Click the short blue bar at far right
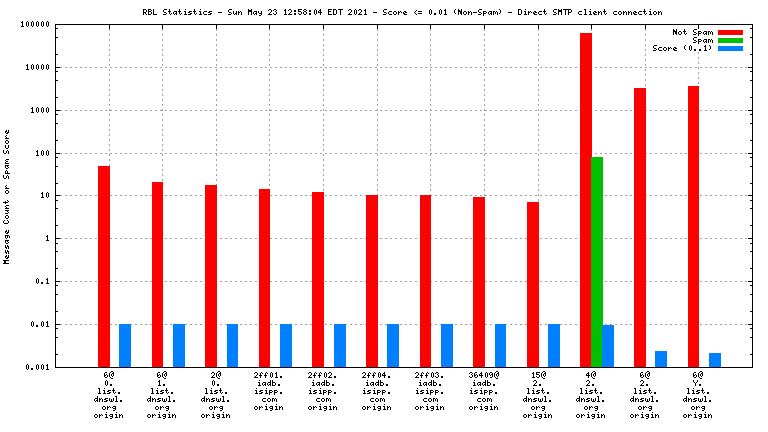 [x=715, y=359]
